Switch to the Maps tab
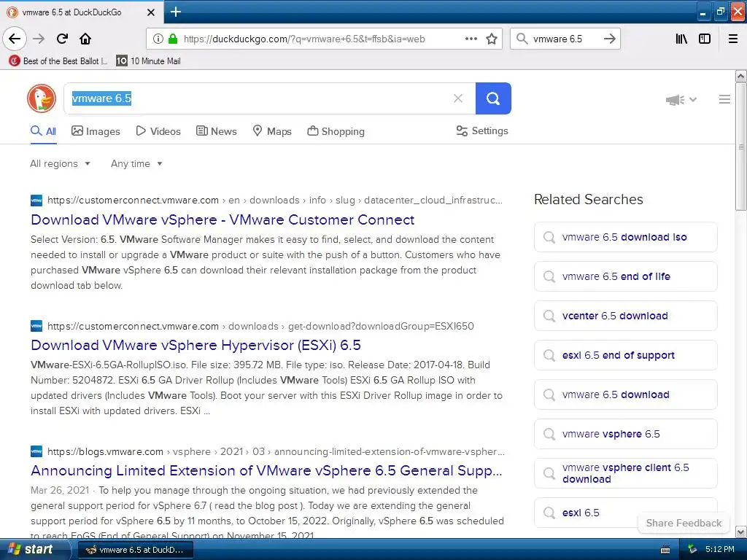747x560 pixels. click(272, 131)
